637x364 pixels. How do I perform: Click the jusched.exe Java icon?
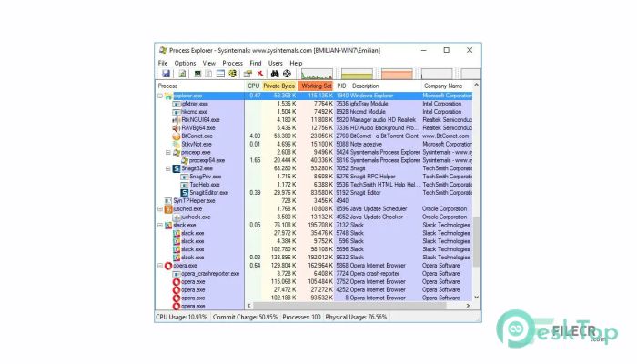pyautogui.click(x=168, y=208)
